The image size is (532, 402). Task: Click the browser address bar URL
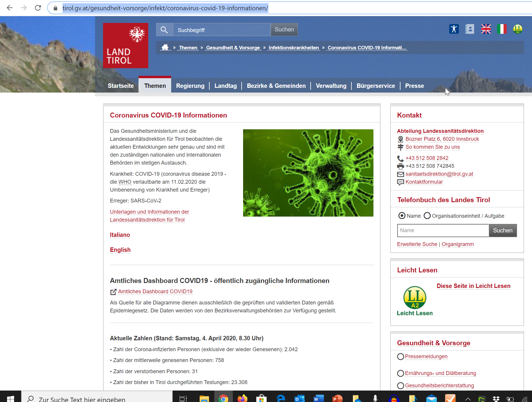(165, 8)
